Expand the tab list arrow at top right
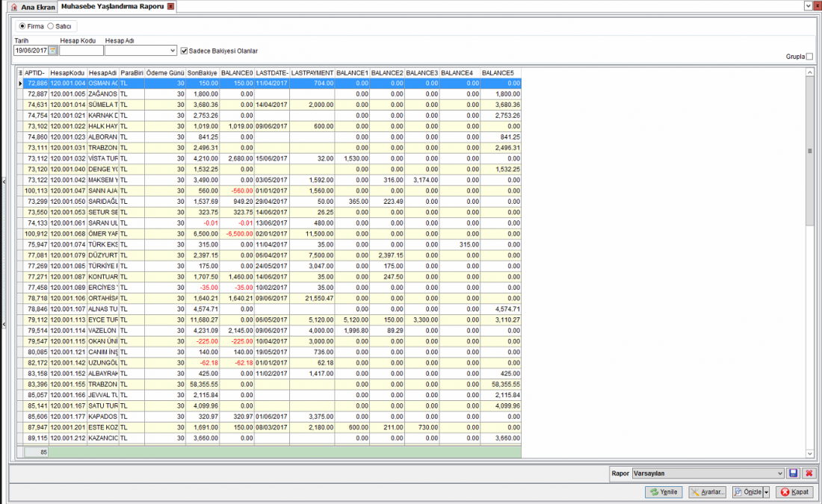822x504 pixels. tap(808, 5)
